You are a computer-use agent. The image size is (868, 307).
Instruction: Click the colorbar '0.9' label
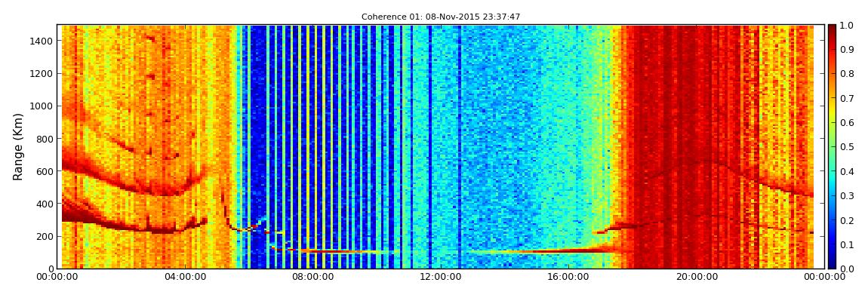tap(847, 50)
